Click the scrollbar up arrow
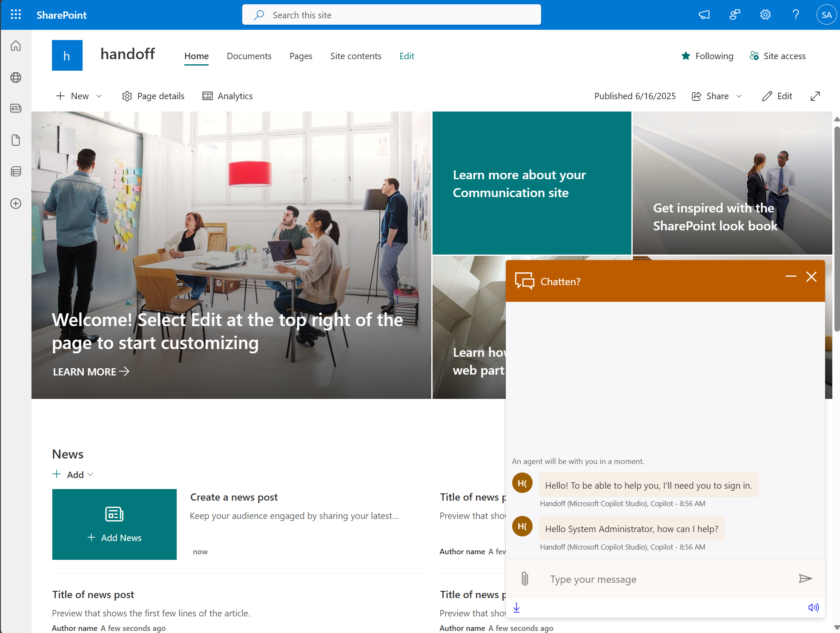The image size is (840, 633). point(837,119)
